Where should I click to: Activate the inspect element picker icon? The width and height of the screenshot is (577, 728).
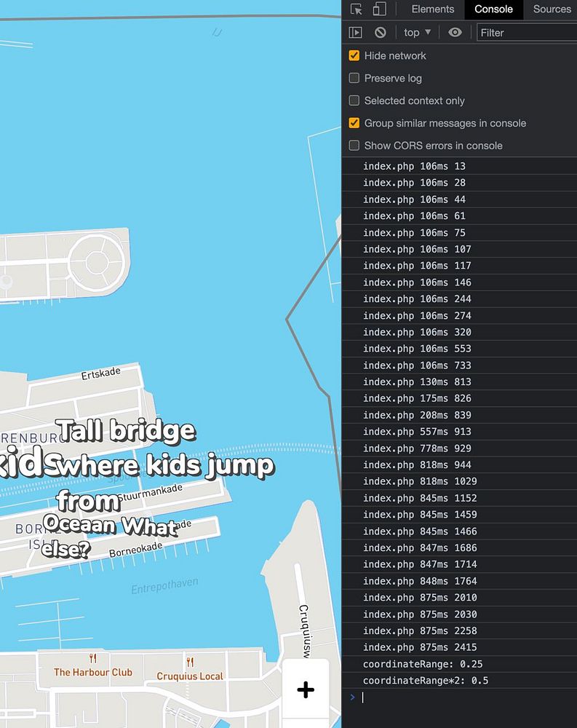356,9
